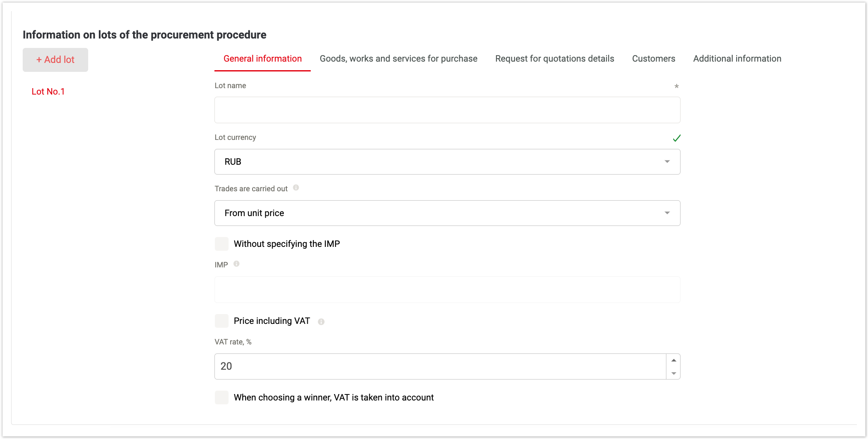
Task: Open Request for quotations details tab
Action: pyautogui.click(x=554, y=59)
